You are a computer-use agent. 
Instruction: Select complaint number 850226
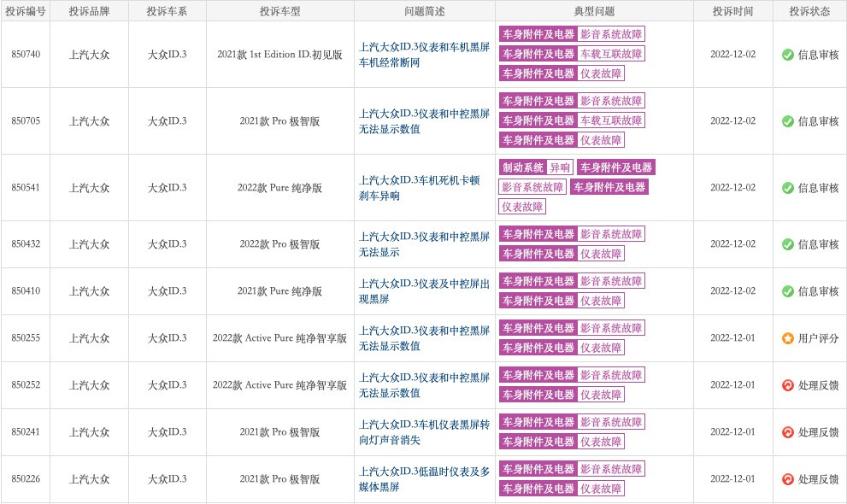click(26, 478)
